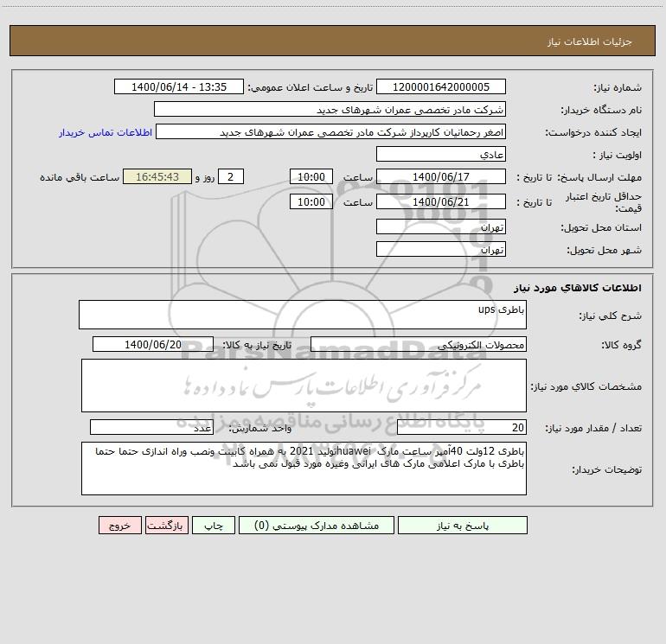Click the buyer organization name field
The height and width of the screenshot is (644, 666).
(330, 109)
